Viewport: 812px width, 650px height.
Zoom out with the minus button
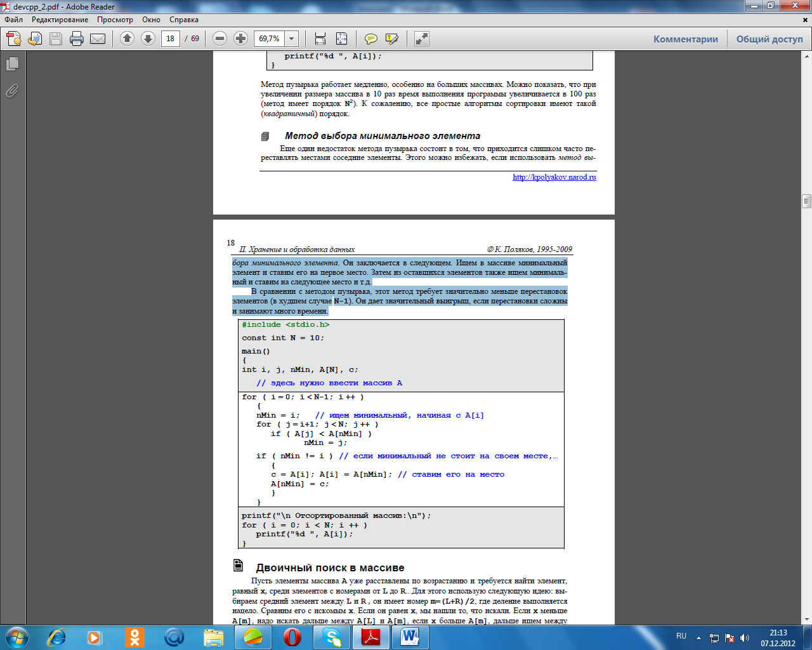pyautogui.click(x=219, y=39)
